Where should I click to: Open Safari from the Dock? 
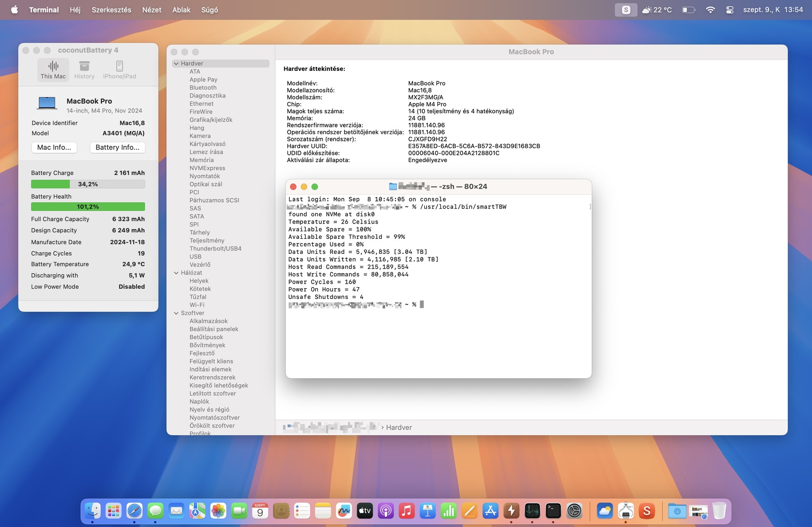(x=134, y=511)
